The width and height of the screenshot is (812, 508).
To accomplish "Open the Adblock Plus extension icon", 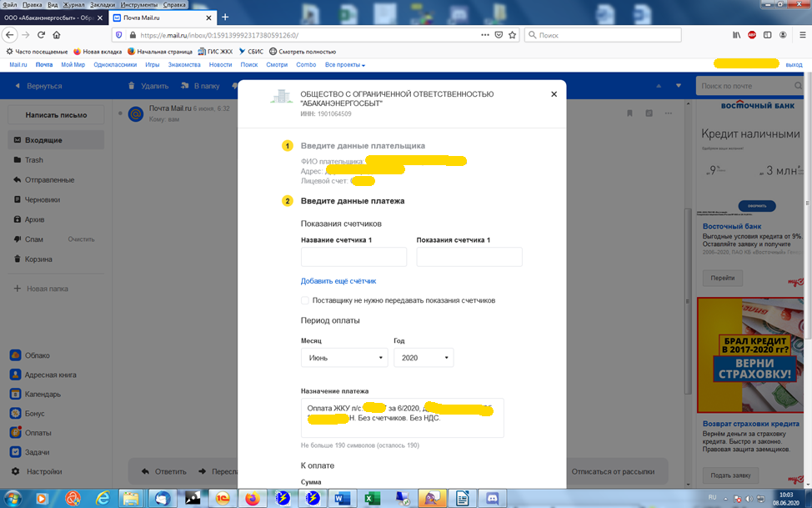I will point(752,35).
